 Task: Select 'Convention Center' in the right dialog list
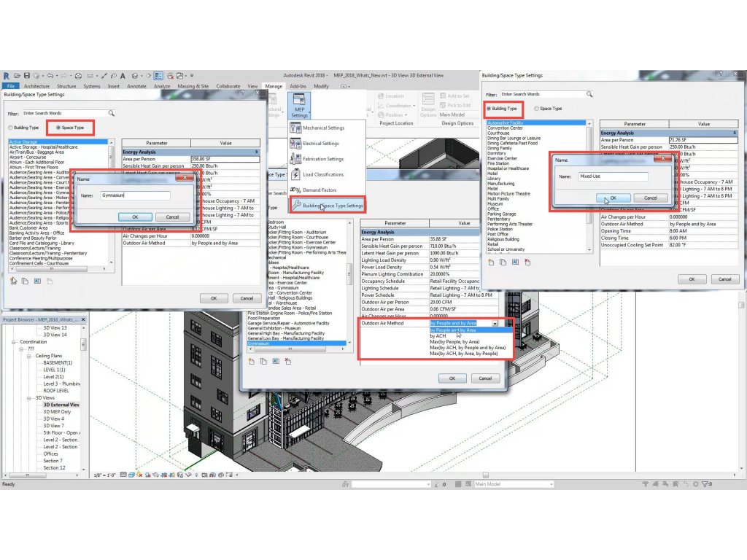(x=505, y=128)
